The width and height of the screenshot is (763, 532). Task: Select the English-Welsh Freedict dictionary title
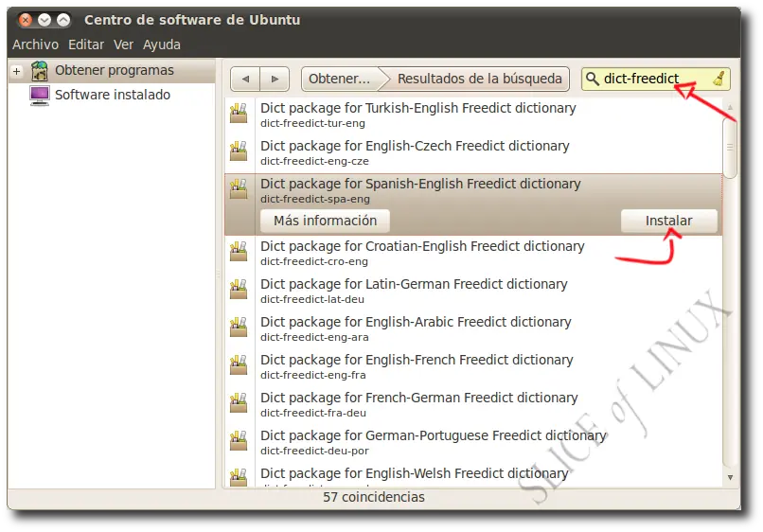[x=414, y=473]
